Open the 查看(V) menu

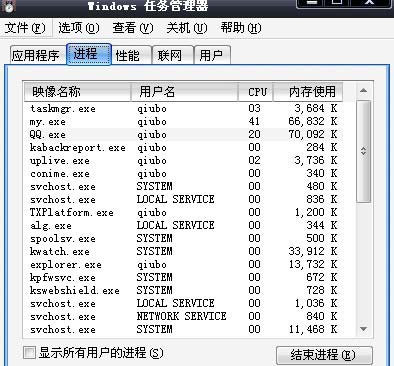(133, 28)
